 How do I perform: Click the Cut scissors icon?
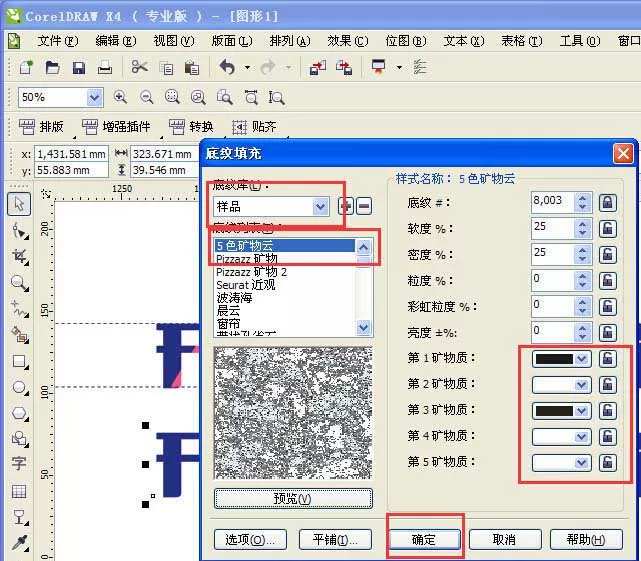[x=139, y=67]
